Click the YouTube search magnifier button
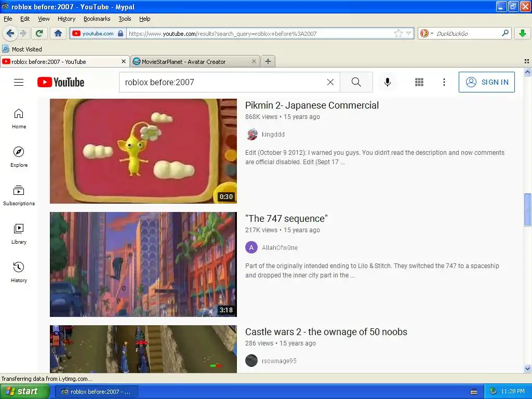 tap(356, 82)
